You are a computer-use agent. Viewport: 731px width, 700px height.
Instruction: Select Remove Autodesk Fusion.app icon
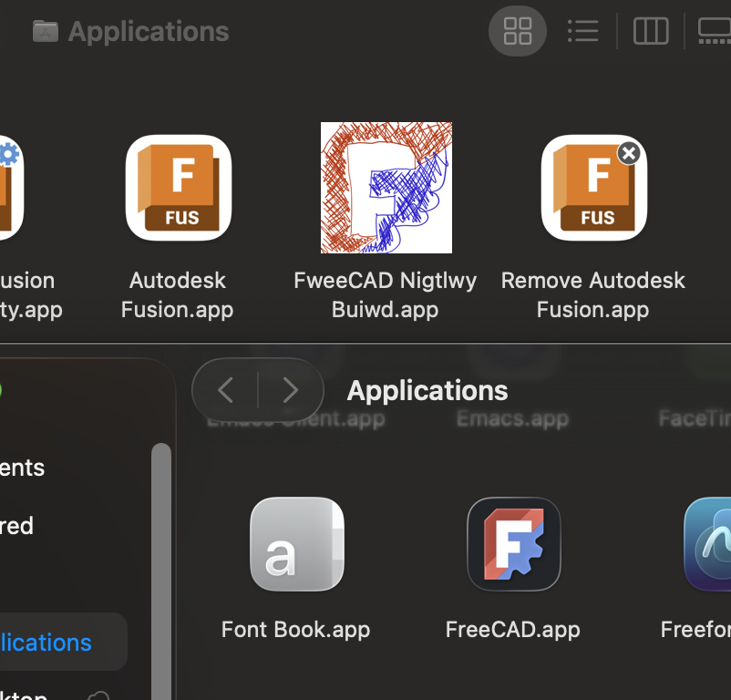pos(594,188)
